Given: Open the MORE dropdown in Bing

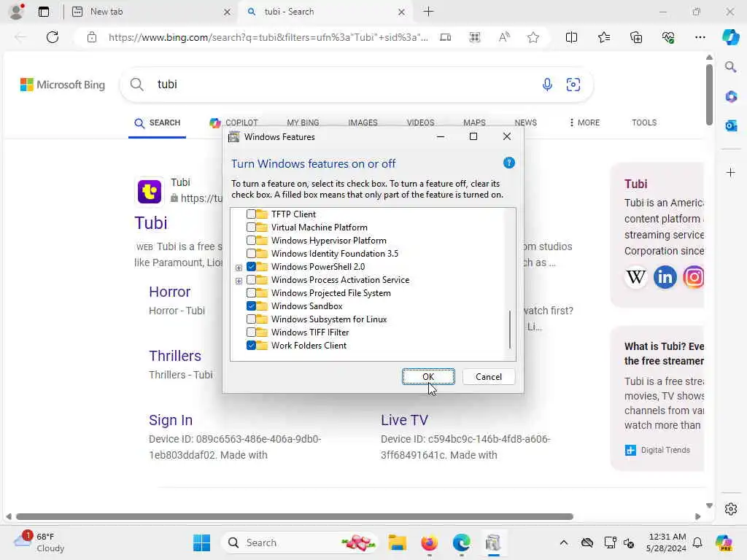Looking at the screenshot, I should [584, 122].
